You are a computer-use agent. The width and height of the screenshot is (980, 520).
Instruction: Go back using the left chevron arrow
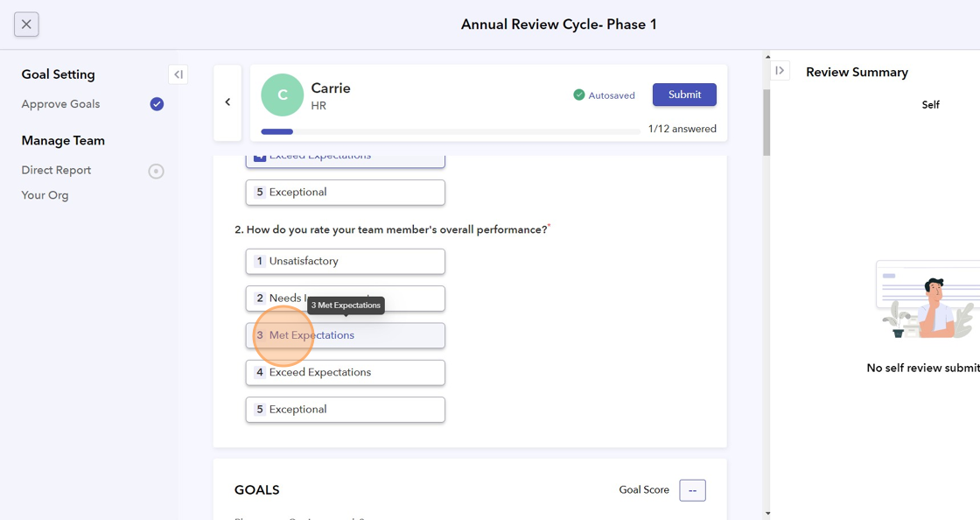[227, 102]
